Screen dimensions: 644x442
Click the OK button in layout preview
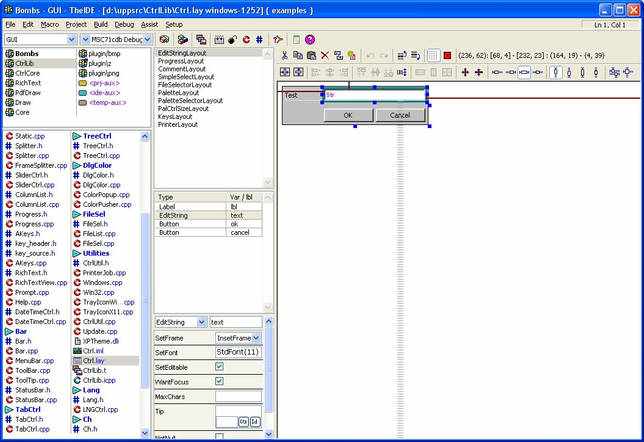348,115
